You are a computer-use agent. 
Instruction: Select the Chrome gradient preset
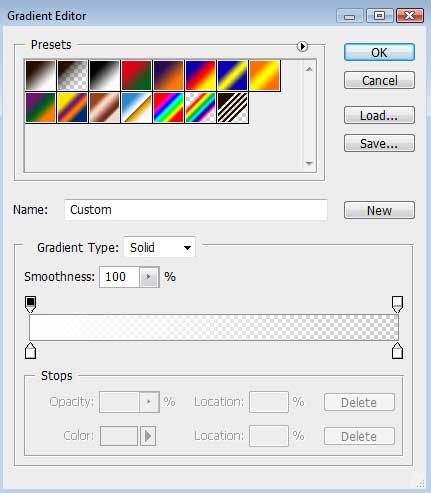tap(136, 108)
